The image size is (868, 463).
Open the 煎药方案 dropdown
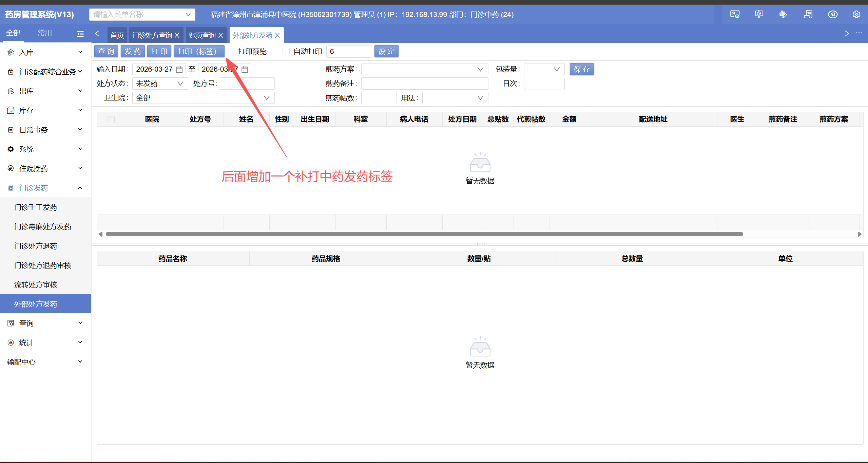(424, 69)
